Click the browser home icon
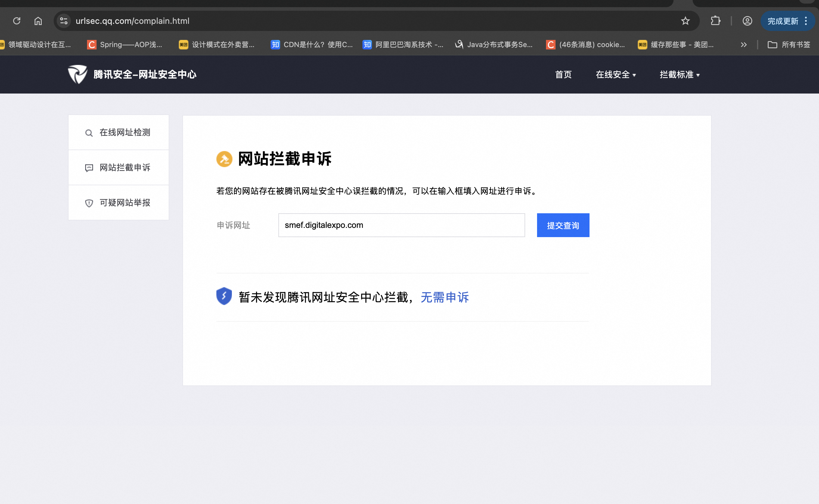Viewport: 819px width, 504px height. 38,21
